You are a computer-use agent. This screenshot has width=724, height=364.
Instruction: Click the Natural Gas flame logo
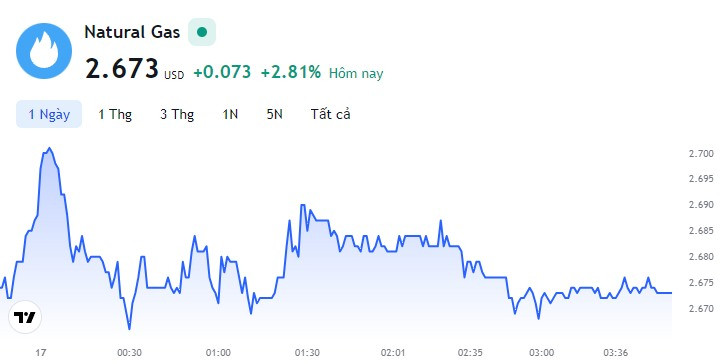pos(44,51)
